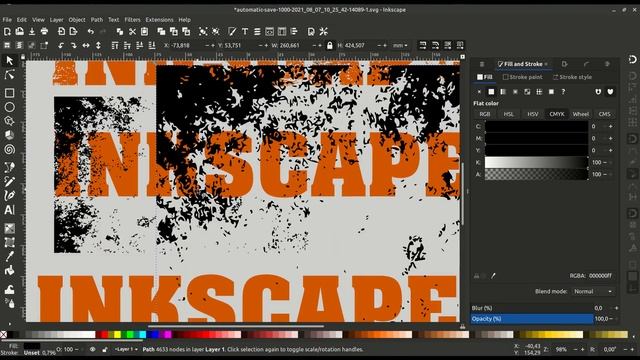Lower selection to bottom
The height and width of the screenshot is (360, 640).
click(x=152, y=45)
